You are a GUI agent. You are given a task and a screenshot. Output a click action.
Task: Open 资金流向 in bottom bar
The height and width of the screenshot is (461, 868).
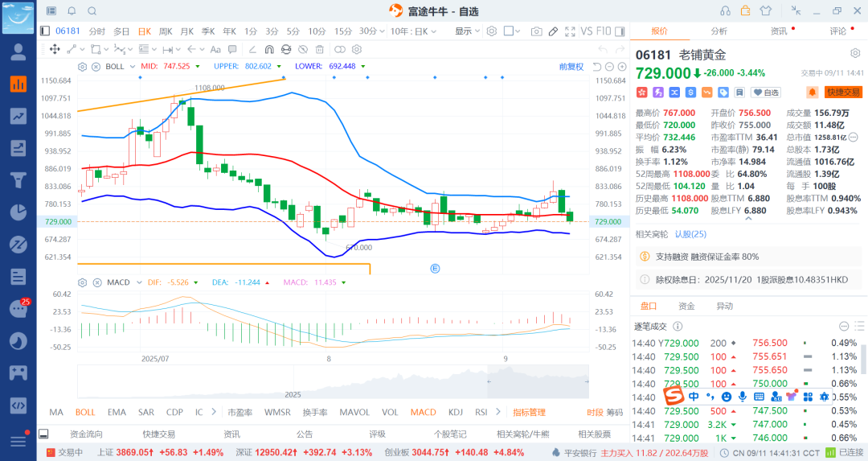coord(86,434)
